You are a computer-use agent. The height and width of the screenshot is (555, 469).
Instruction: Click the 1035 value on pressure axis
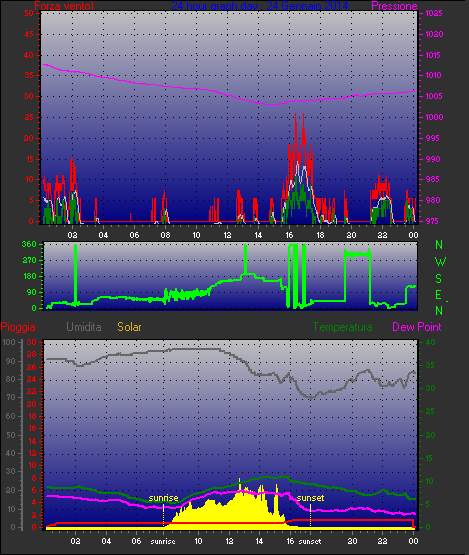point(434,13)
